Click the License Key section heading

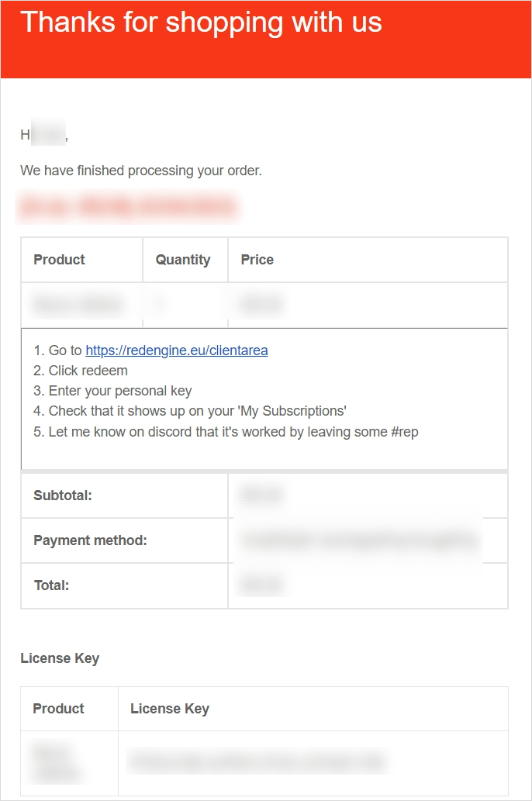(60, 658)
